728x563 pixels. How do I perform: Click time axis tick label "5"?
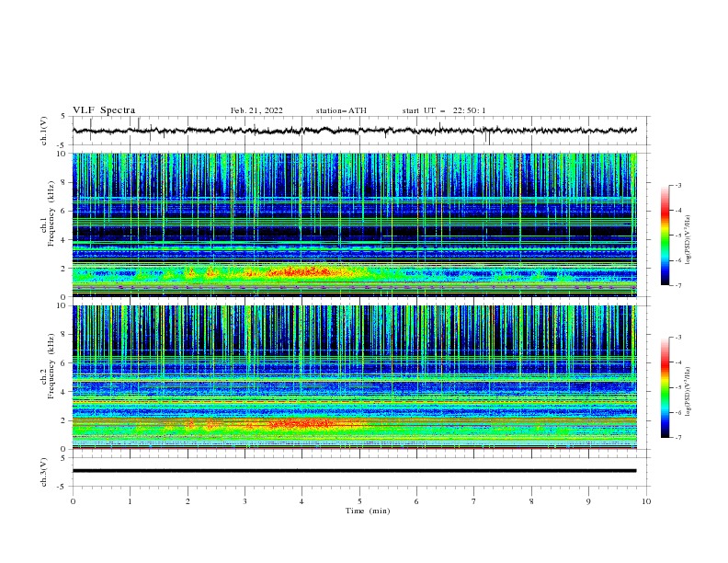pyautogui.click(x=359, y=501)
